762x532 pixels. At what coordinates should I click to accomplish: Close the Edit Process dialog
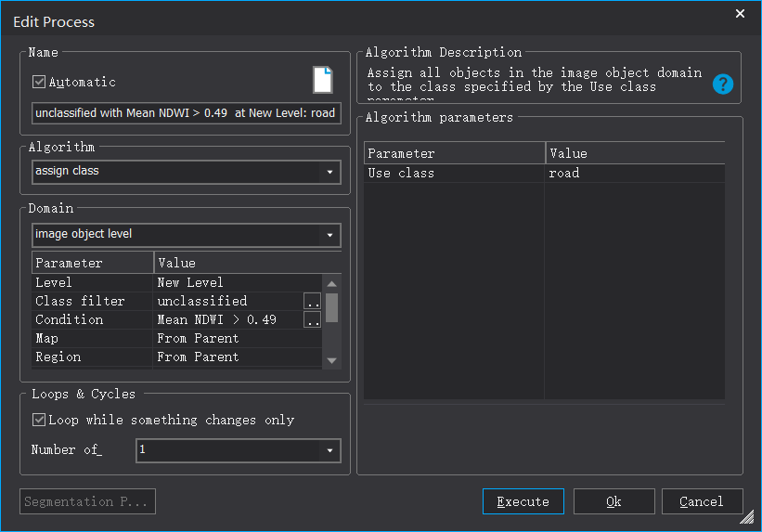click(740, 14)
